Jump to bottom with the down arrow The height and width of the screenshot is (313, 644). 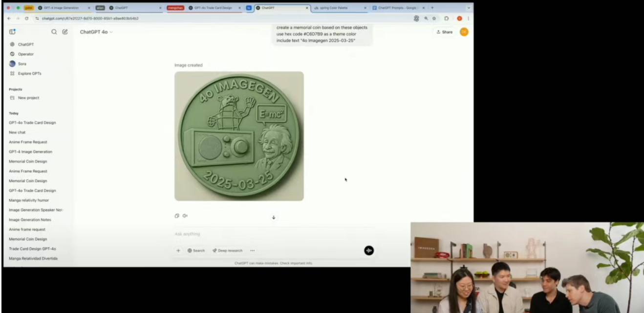(x=274, y=217)
